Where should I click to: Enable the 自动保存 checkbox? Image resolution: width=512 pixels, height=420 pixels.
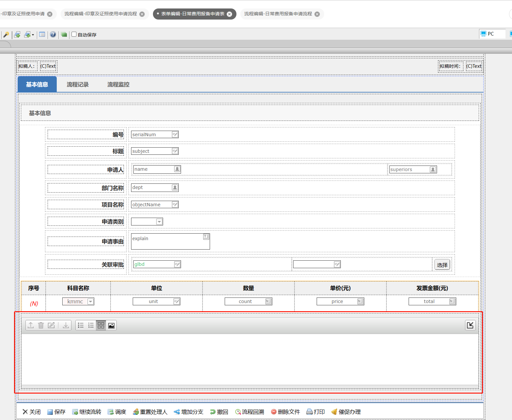point(74,34)
